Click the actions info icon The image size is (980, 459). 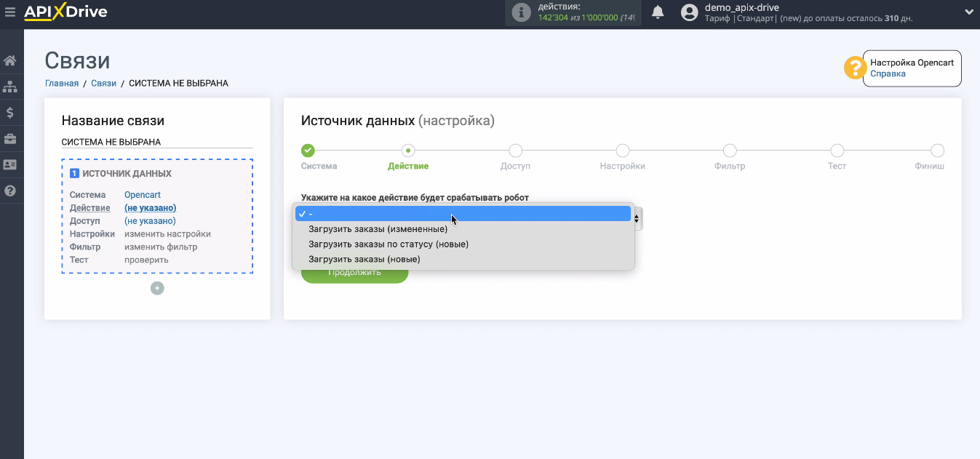pos(521,12)
